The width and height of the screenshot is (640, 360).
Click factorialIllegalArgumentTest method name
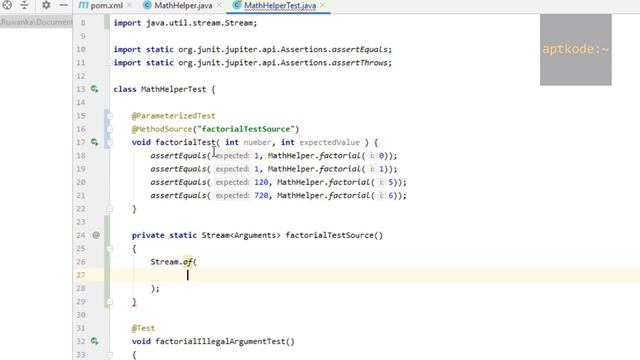coord(220,341)
